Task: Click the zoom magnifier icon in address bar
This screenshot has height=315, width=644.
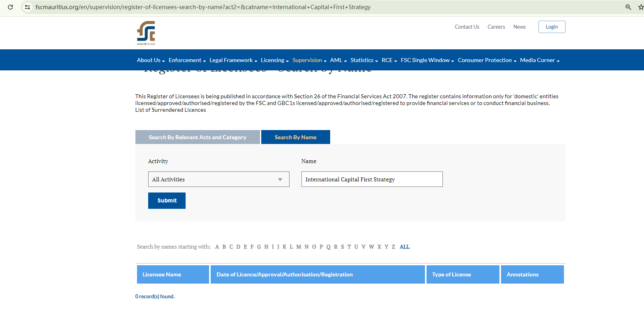Action: point(628,7)
